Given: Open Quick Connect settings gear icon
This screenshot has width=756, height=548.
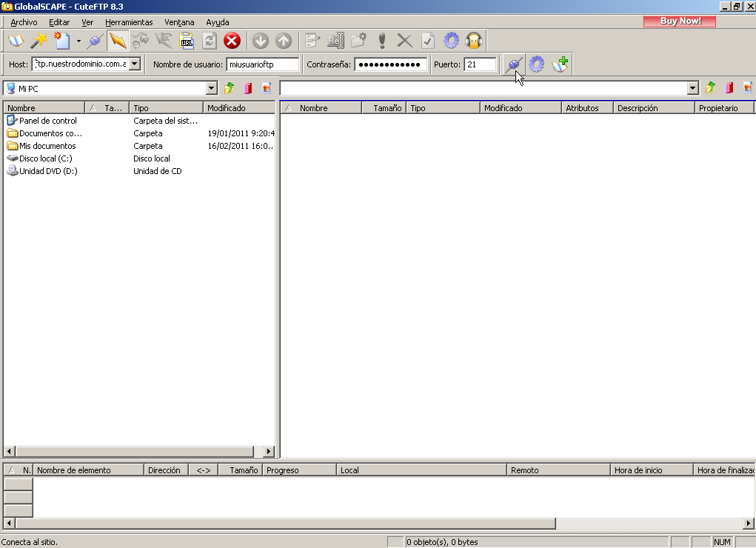Looking at the screenshot, I should pos(537,64).
